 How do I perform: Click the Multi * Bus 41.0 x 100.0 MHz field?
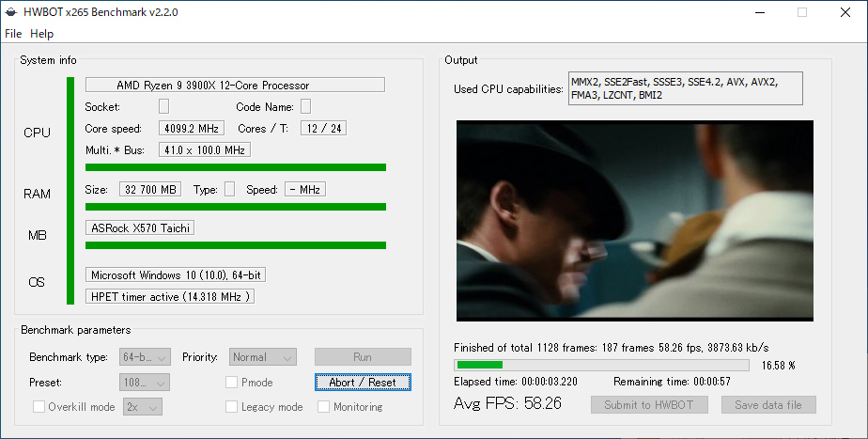pos(204,149)
